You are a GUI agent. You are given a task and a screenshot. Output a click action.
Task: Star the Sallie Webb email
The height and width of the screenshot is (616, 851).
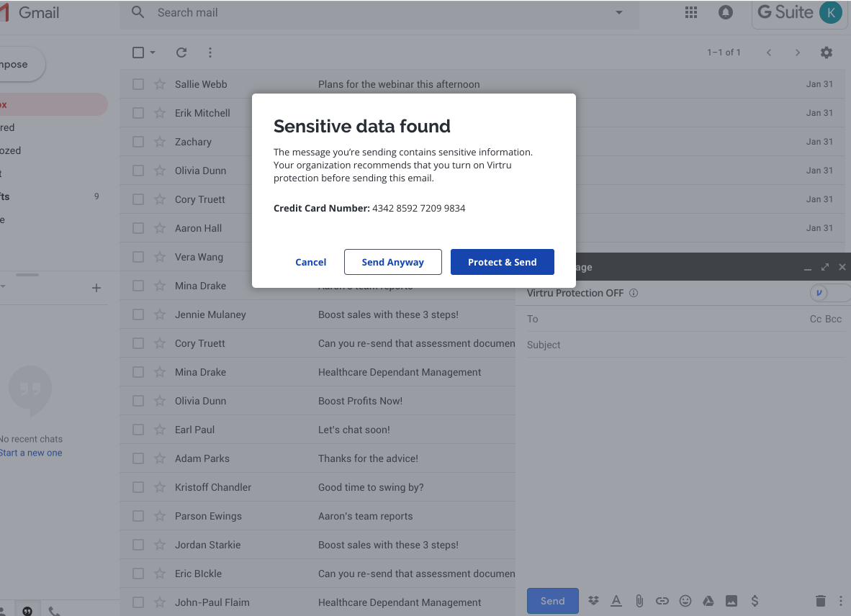pyautogui.click(x=160, y=84)
